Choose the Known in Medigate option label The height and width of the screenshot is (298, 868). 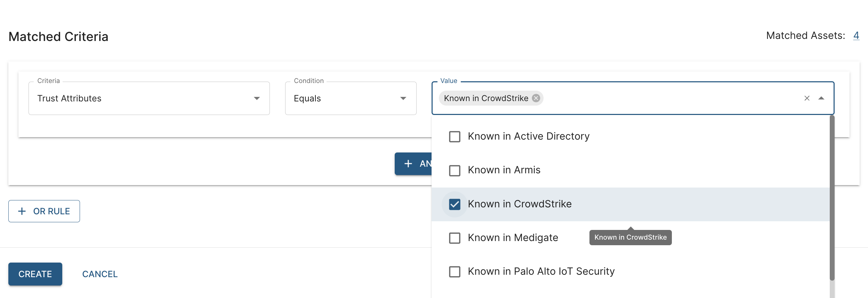pos(513,238)
